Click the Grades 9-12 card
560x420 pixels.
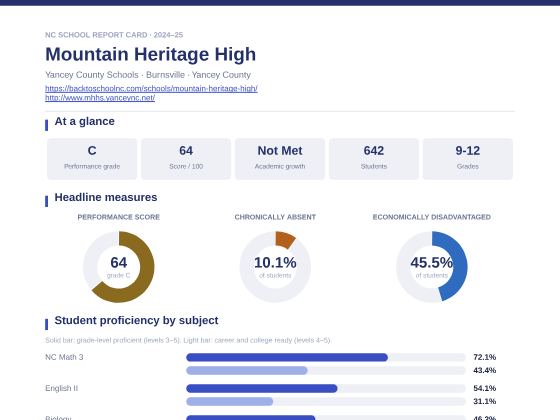click(x=468, y=159)
